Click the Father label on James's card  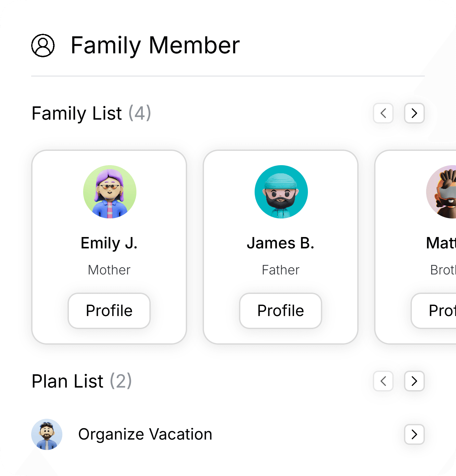[x=281, y=270]
